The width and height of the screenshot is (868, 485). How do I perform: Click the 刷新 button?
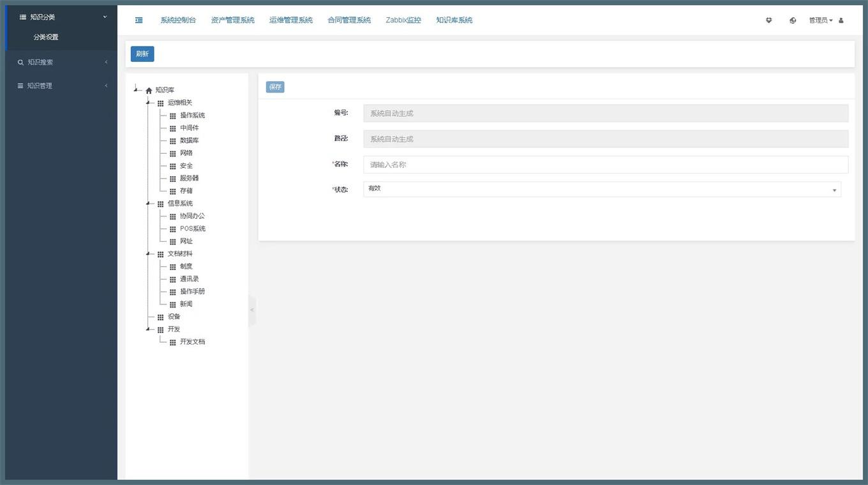point(142,54)
